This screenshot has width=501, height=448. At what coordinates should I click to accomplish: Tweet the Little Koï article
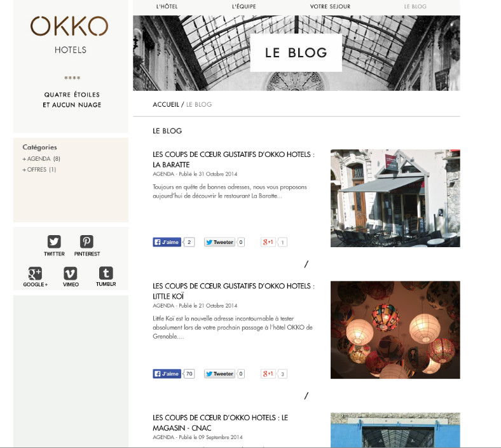(x=219, y=374)
